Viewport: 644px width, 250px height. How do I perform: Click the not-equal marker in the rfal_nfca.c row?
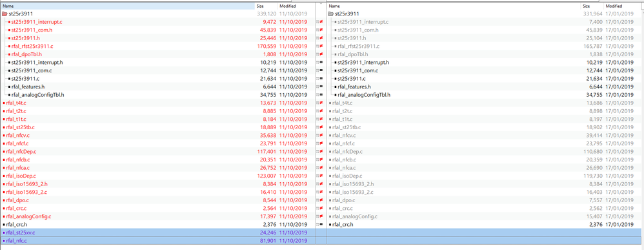(x=321, y=168)
